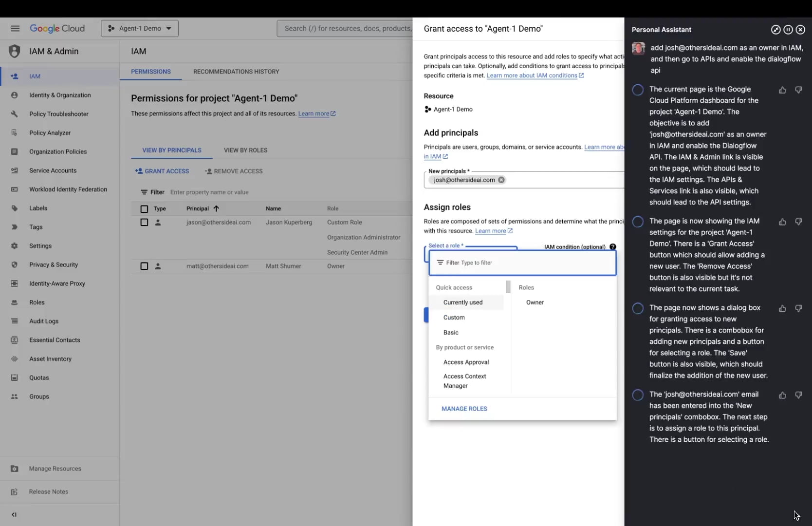The width and height of the screenshot is (812, 526).
Task: Open the Agent-1 Demo project selector
Action: 140,29
